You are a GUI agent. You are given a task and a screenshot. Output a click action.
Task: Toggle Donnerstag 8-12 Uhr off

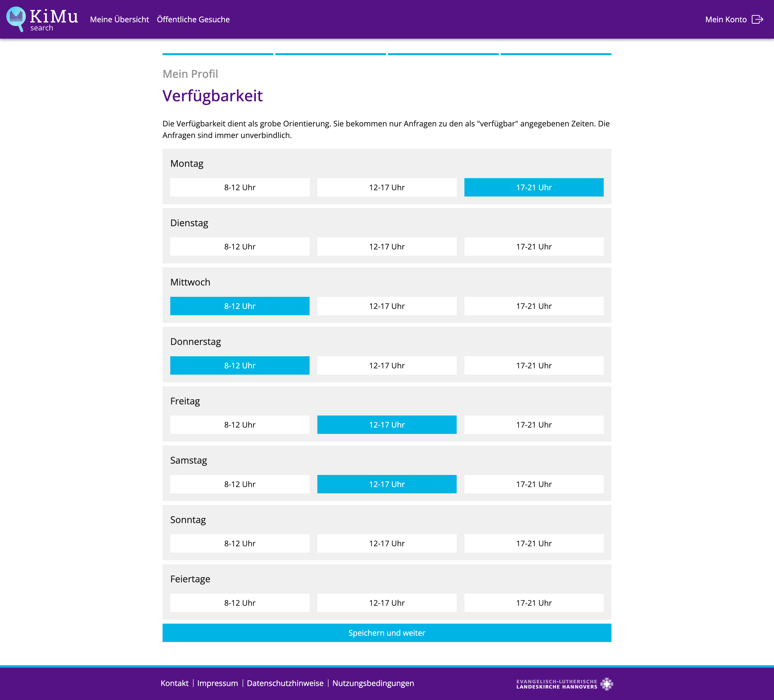239,365
